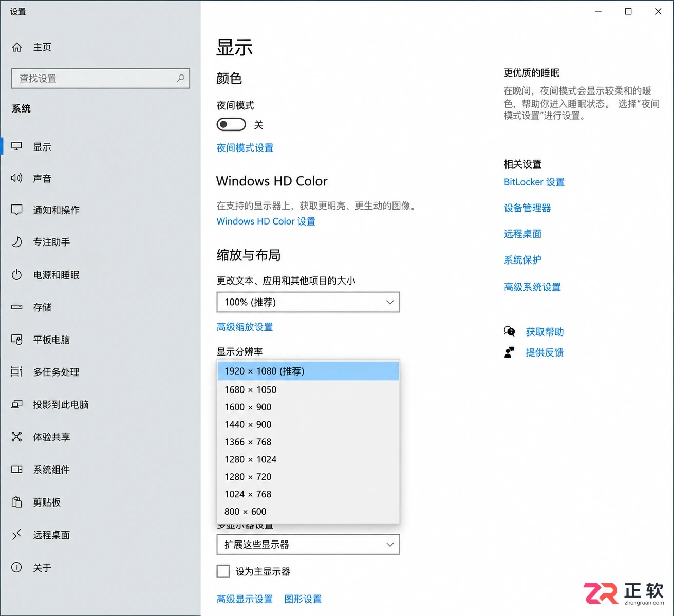
Task: Open the Windows HD Color 设置 link
Action: point(266,221)
